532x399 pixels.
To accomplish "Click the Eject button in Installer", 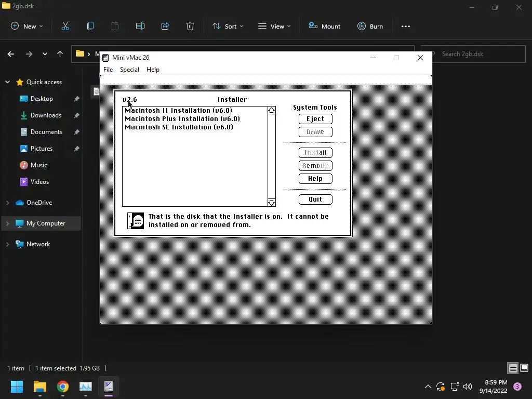I will point(315,119).
